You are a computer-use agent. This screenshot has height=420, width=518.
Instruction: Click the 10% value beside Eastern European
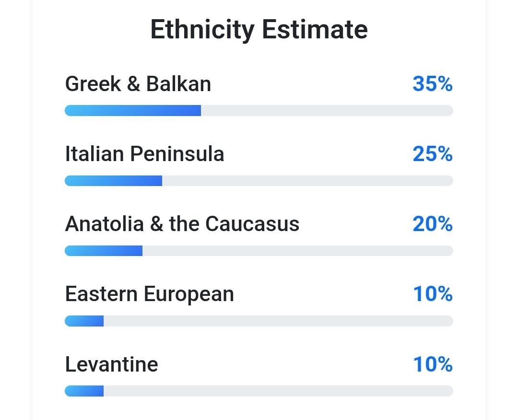433,294
